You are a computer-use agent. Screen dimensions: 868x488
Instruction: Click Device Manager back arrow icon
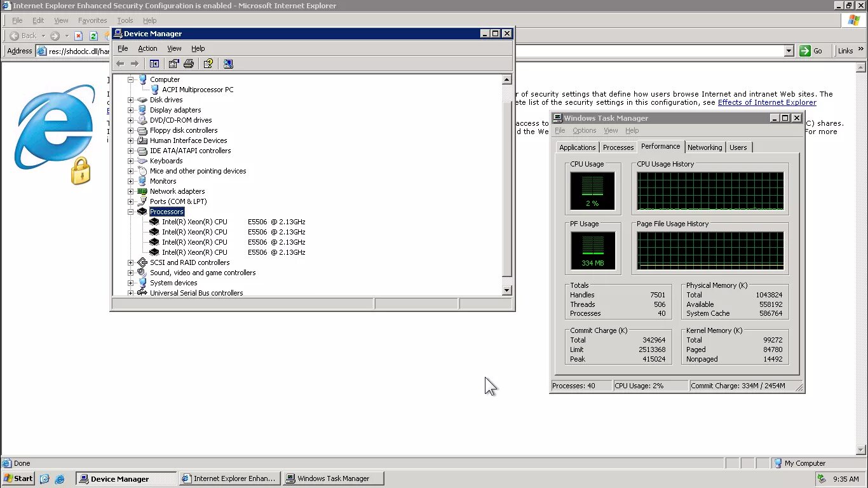point(120,64)
